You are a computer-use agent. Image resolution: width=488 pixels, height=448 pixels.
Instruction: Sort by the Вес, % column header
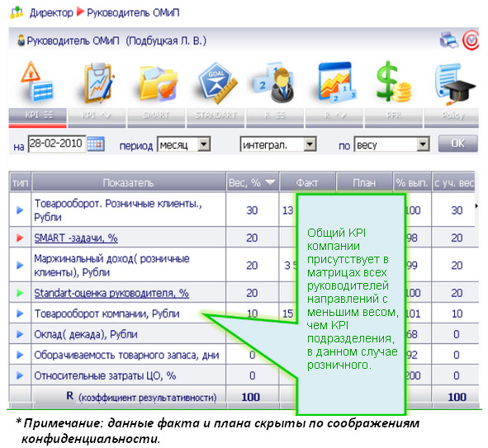tap(252, 182)
